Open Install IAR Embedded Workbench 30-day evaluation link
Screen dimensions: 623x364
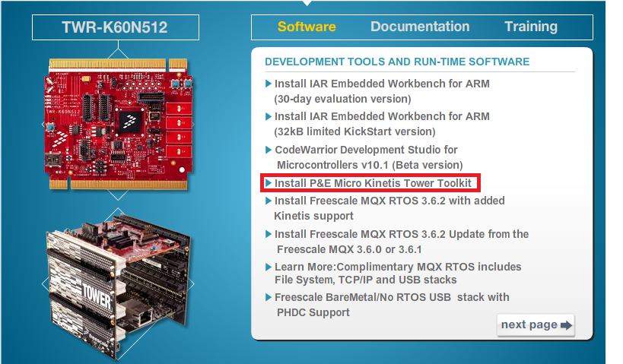[x=381, y=91]
